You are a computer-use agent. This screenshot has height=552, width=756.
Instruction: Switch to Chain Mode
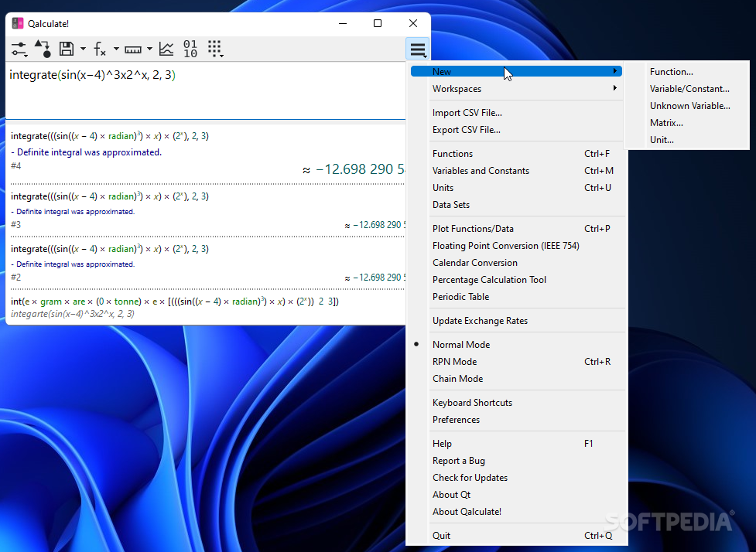click(x=516, y=379)
